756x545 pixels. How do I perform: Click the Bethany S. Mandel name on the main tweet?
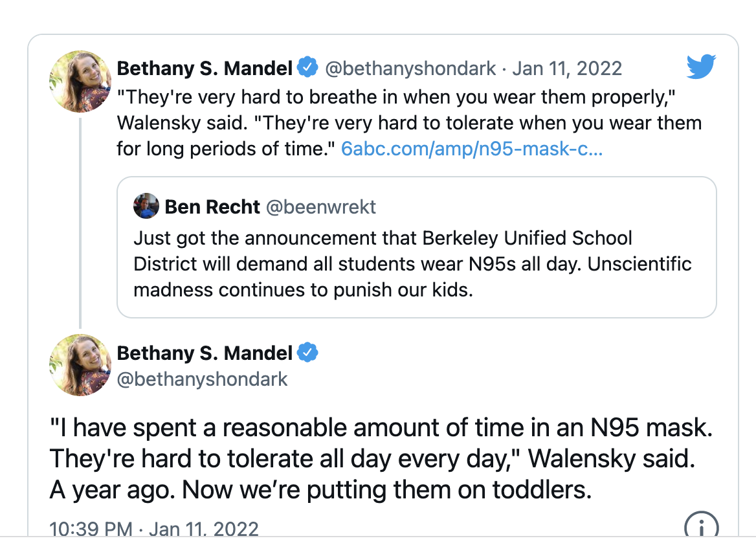[205, 353]
